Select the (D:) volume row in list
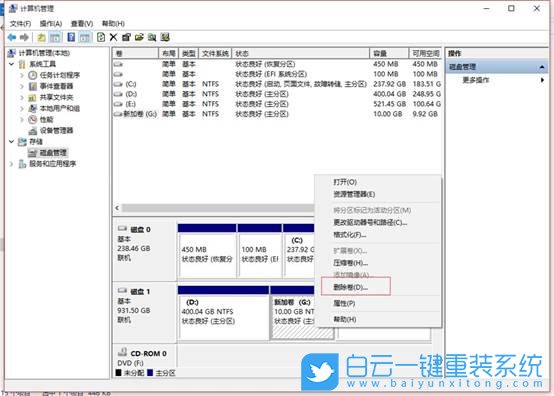This screenshot has height=396, width=554. pos(277,94)
